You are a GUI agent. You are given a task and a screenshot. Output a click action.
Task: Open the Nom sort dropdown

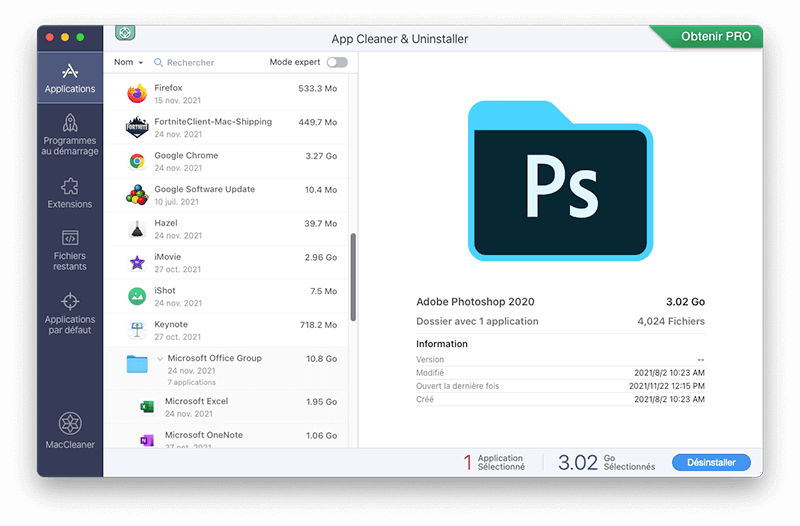point(128,62)
